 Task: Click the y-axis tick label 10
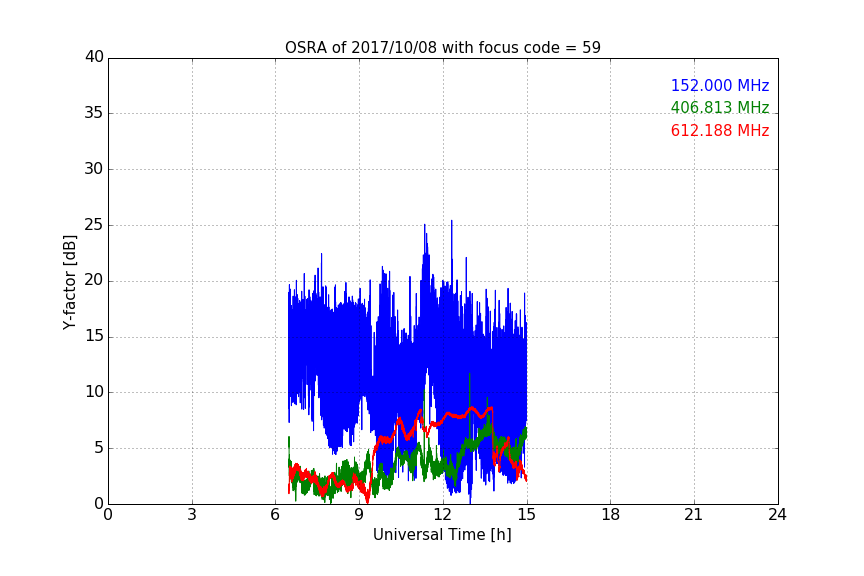tap(94, 392)
